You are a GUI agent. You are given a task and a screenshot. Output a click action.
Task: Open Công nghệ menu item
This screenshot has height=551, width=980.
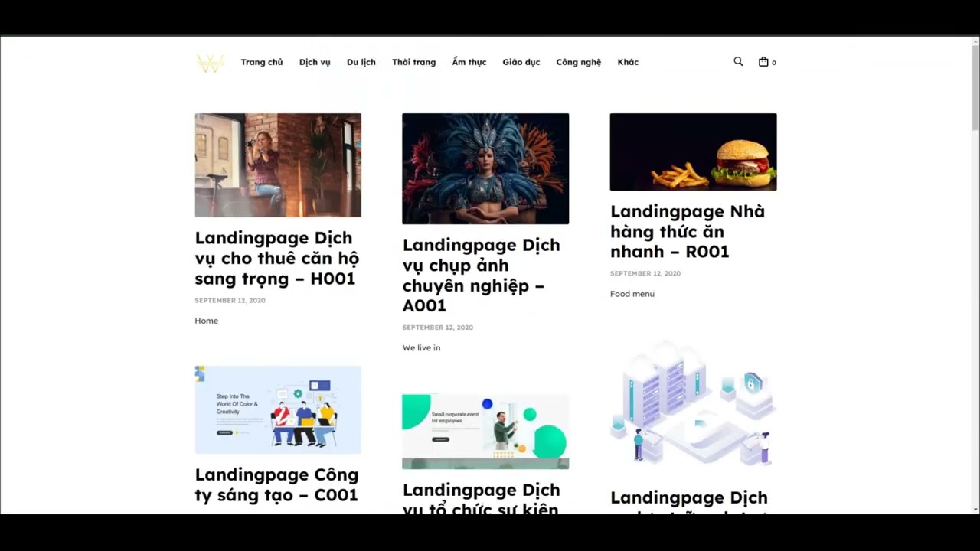[579, 62]
